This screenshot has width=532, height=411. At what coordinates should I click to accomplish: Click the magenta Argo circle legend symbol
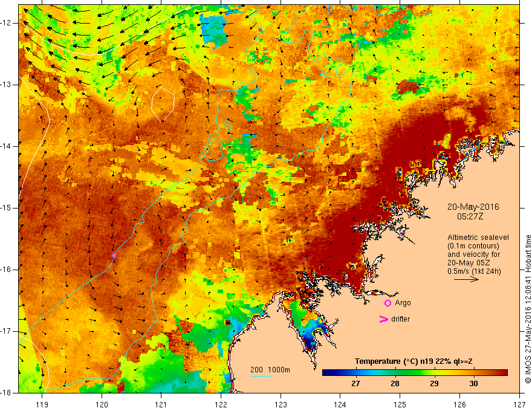(x=388, y=303)
